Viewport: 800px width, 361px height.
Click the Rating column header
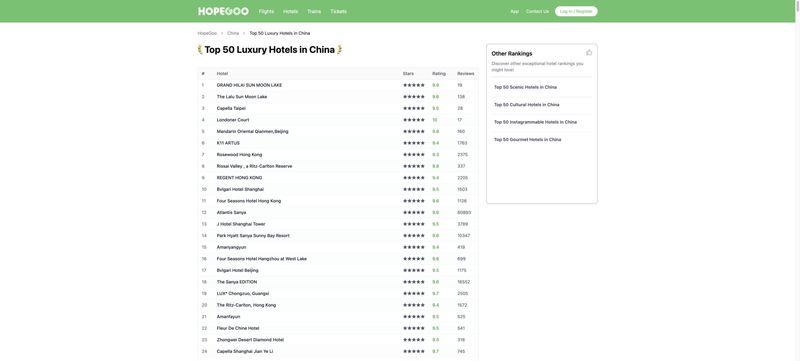pyautogui.click(x=439, y=73)
